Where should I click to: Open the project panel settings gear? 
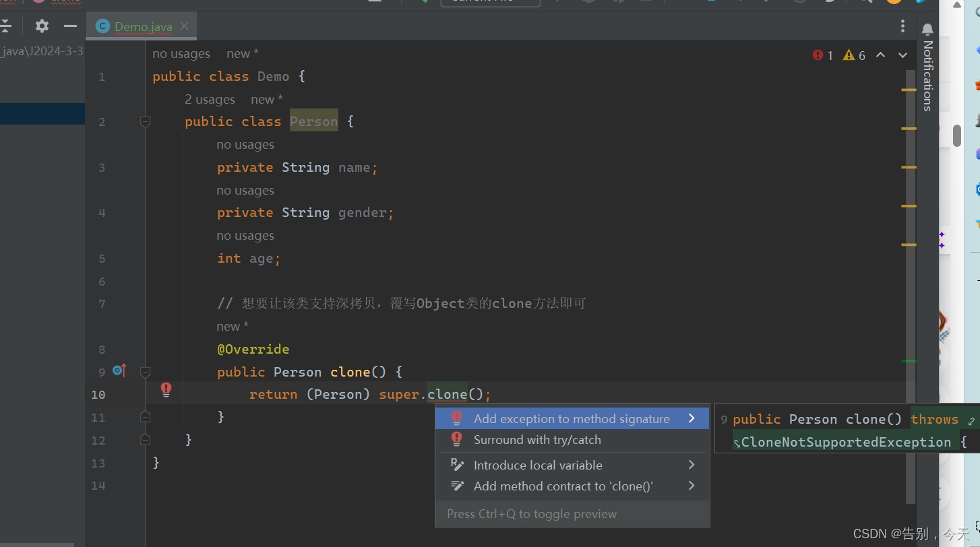click(42, 26)
